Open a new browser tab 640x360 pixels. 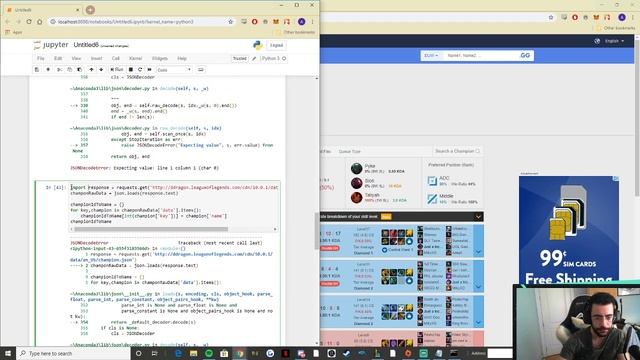click(x=90, y=9)
